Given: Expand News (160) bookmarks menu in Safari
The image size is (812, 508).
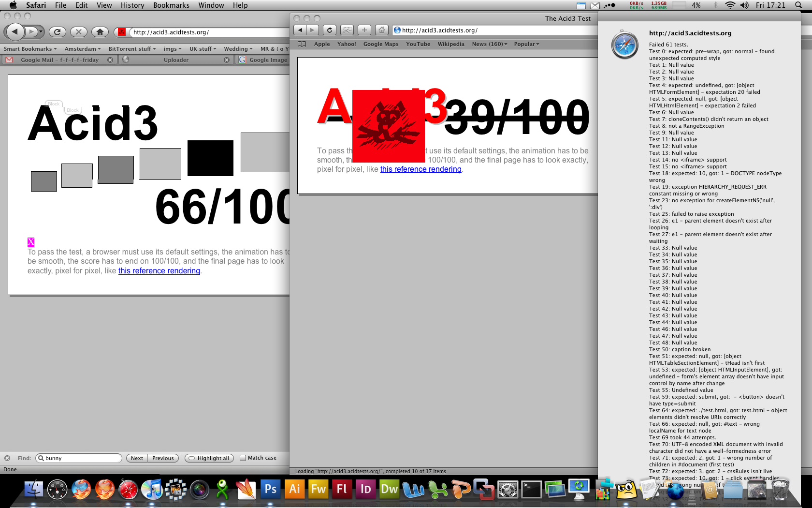Looking at the screenshot, I should (x=490, y=44).
